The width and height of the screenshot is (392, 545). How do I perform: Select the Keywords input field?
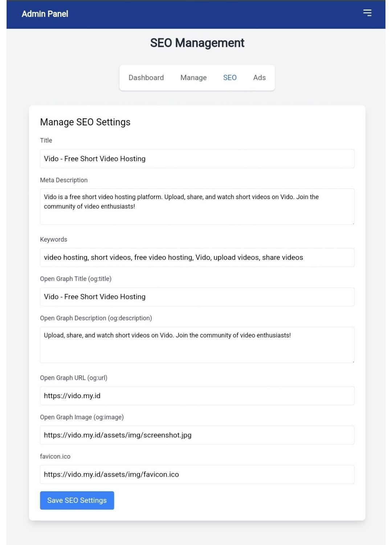pos(197,258)
